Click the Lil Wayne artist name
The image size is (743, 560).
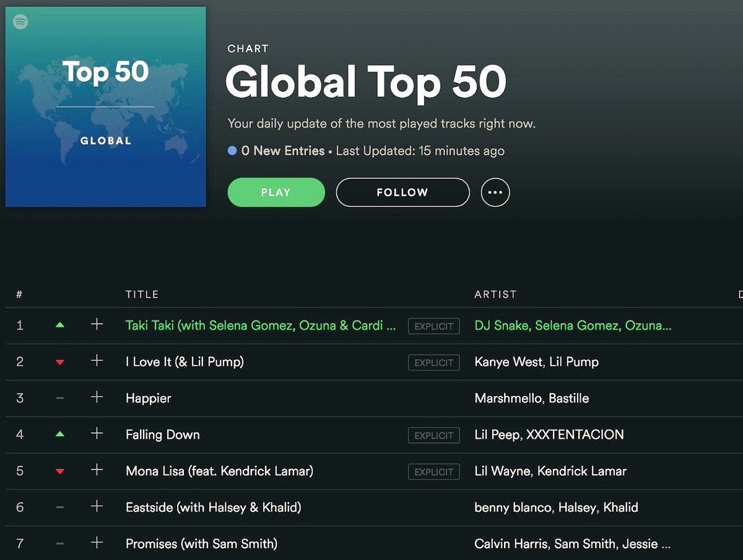point(502,471)
